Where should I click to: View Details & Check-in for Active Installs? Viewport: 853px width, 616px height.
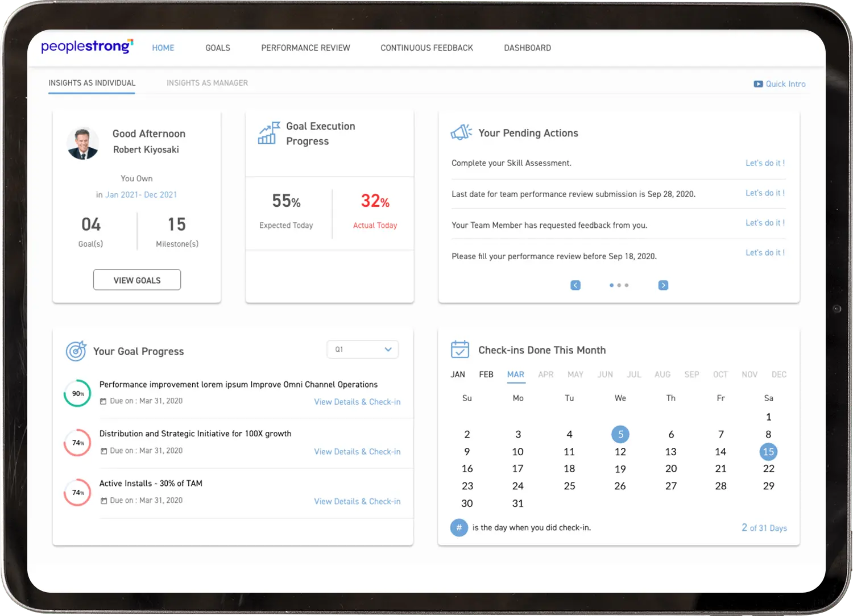[x=357, y=501]
